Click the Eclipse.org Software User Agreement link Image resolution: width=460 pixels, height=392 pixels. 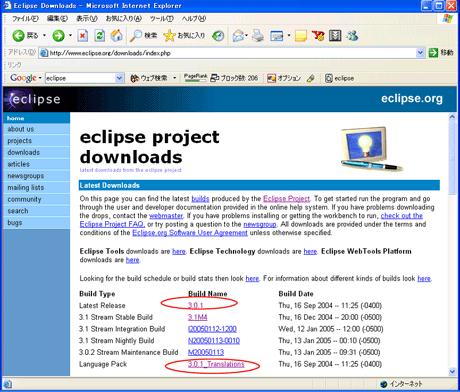pos(190,233)
